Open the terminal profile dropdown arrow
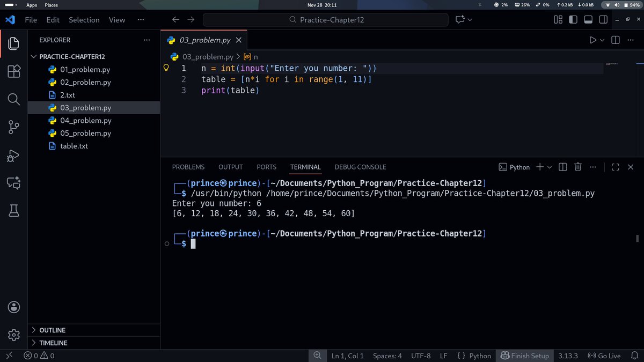Viewport: 644px width, 362px height. tap(548, 167)
